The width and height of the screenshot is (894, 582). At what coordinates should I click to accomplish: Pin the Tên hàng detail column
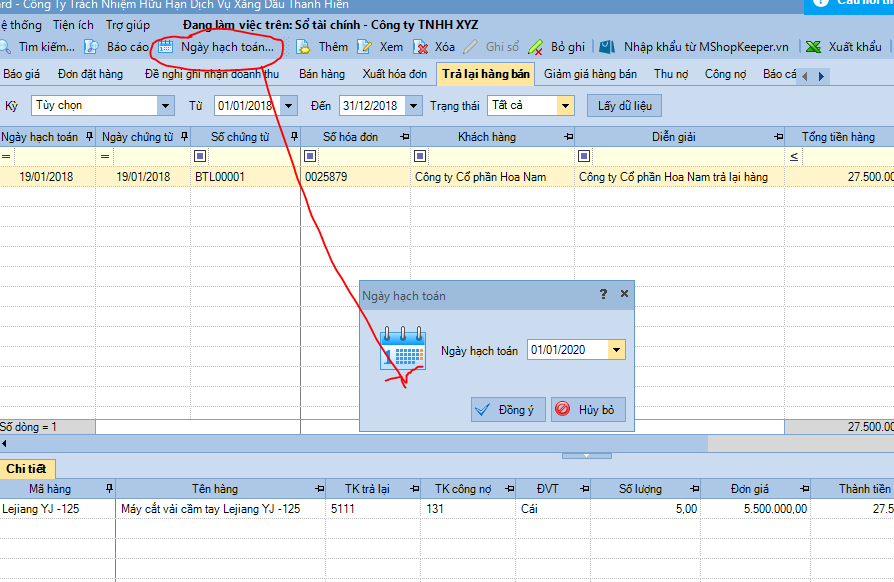[x=320, y=489]
